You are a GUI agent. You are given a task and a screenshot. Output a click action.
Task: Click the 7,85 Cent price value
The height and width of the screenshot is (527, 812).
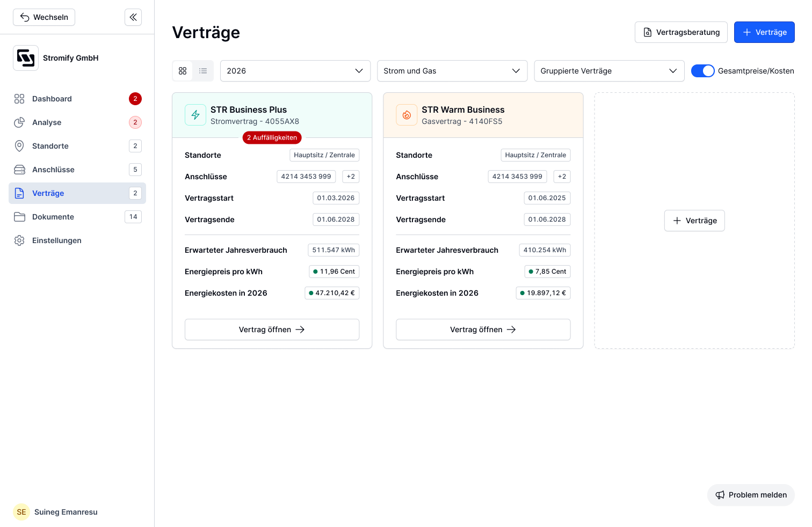point(547,272)
